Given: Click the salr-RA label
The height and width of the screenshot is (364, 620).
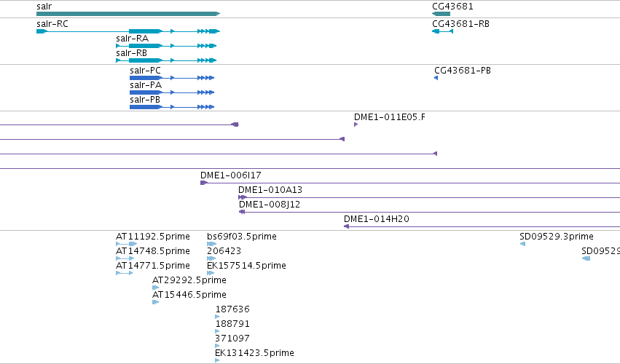Looking at the screenshot, I should tap(132, 39).
